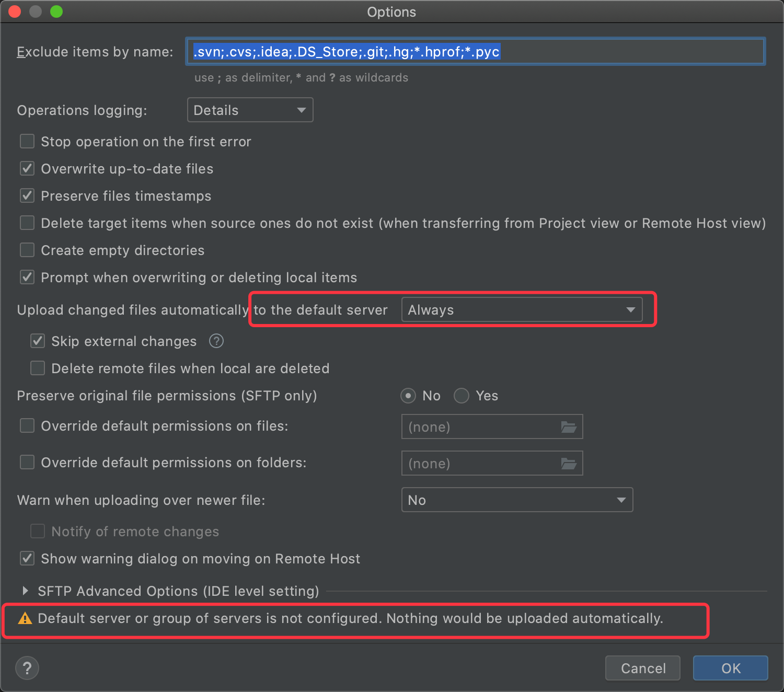Disable Preserve files timestamps

[27, 195]
